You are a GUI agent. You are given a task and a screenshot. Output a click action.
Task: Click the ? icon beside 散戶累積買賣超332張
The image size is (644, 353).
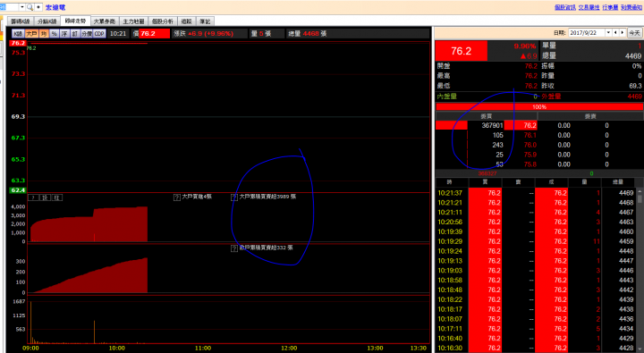[234, 248]
